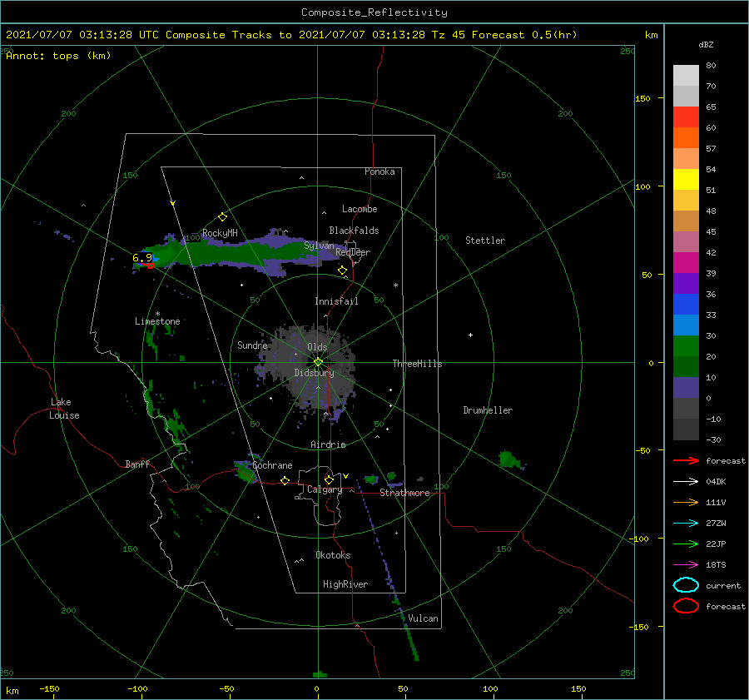
Task: Click the orange 111V arrow icon
Action: (x=686, y=502)
